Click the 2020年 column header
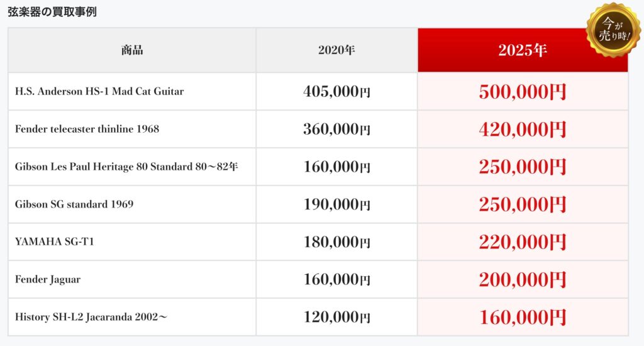This screenshot has height=346, width=644. tap(337, 50)
